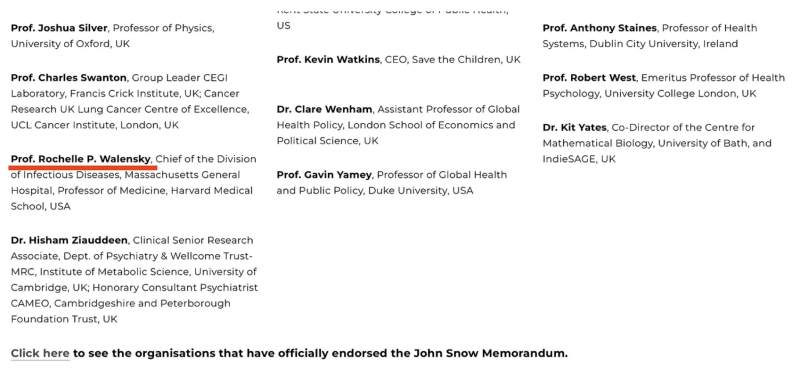Click the 'Duke University, USA' text

[x=421, y=191]
